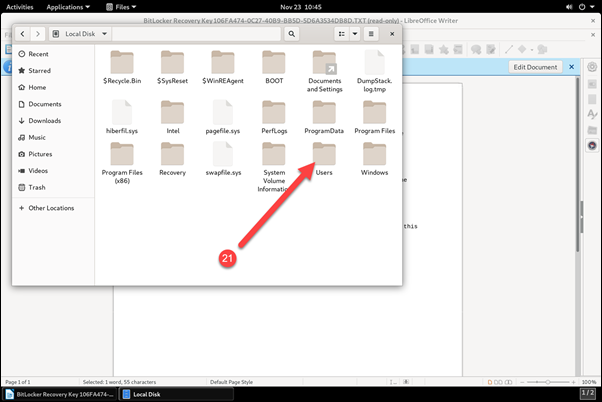
Task: Open the Windows folder
Action: click(374, 159)
